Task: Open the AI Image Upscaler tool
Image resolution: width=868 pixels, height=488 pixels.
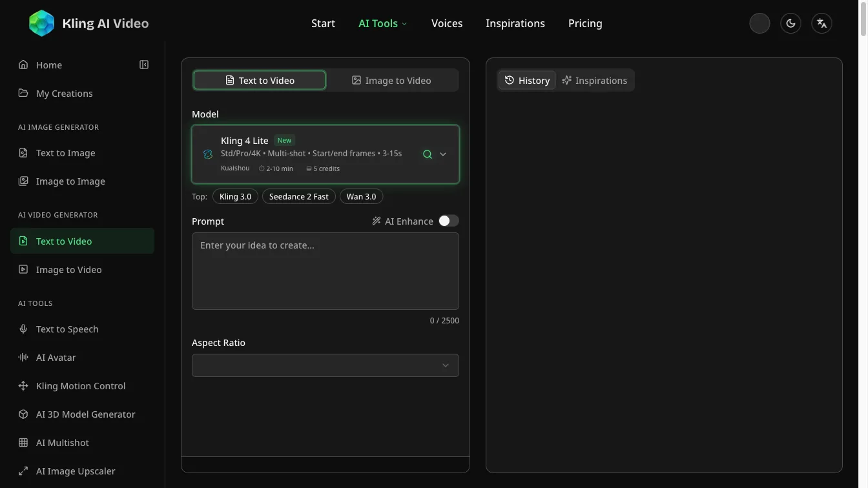Action: (82, 471)
